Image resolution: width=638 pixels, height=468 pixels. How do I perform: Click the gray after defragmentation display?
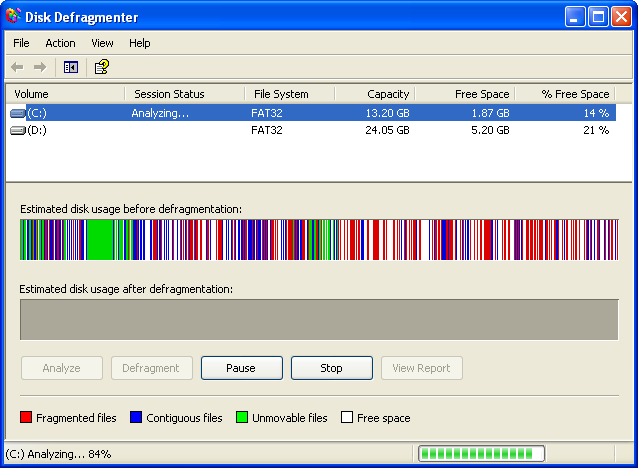coord(319,319)
